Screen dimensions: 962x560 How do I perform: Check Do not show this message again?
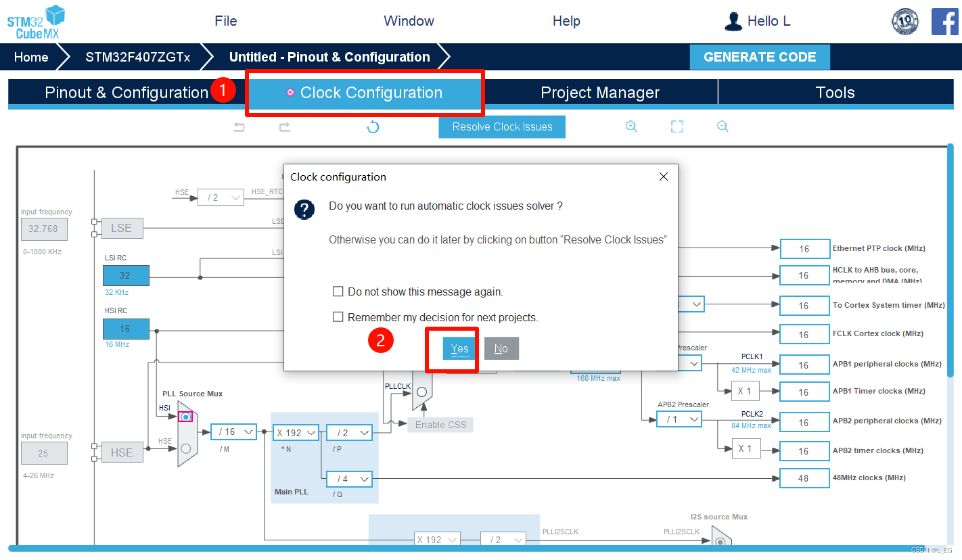tap(338, 291)
